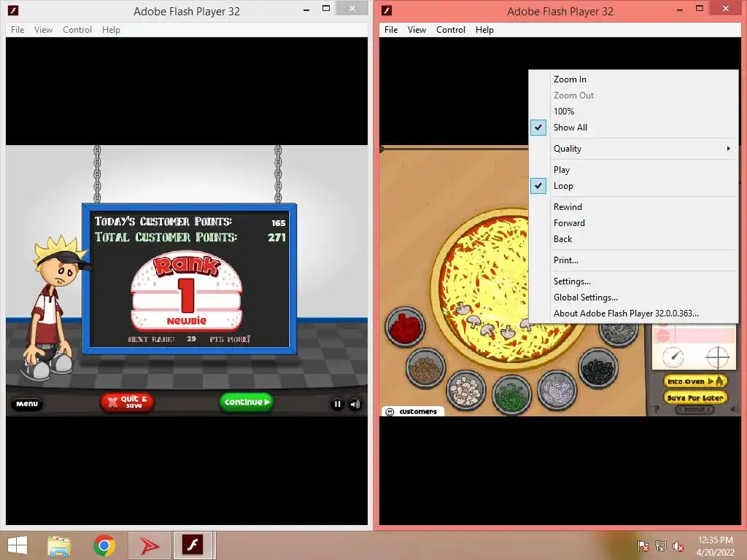Choose Rewind in the menu

634,206
